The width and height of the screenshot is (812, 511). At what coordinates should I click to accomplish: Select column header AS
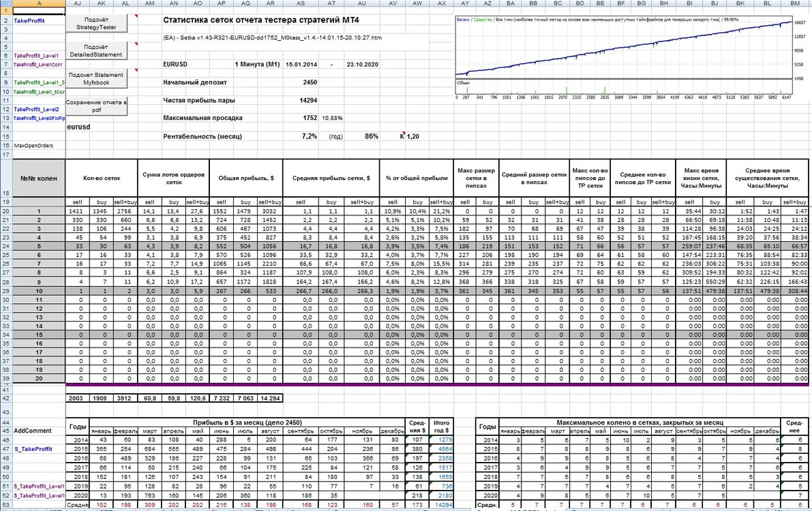tap(301, 3)
